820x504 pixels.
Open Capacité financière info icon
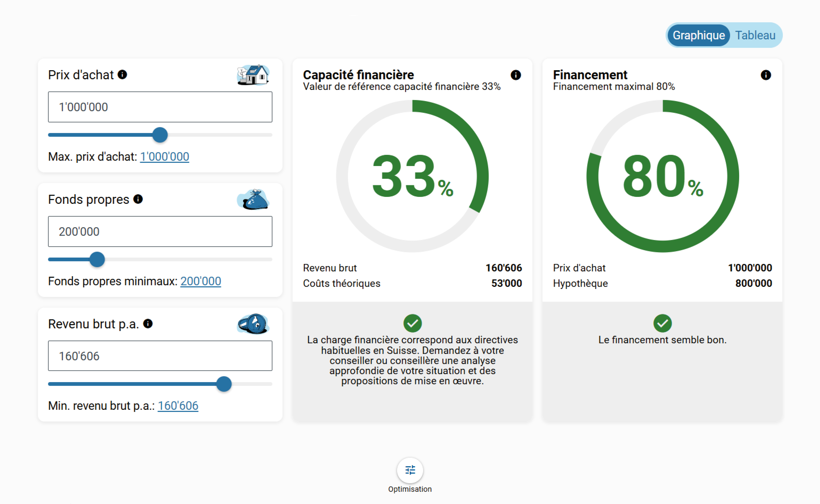(x=515, y=75)
